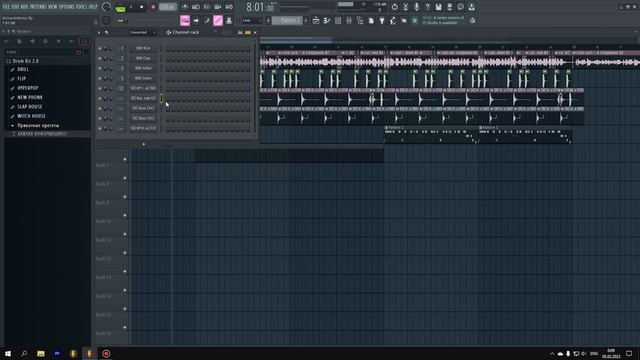Open the WITCH HOUSE folder in browser

[31, 116]
